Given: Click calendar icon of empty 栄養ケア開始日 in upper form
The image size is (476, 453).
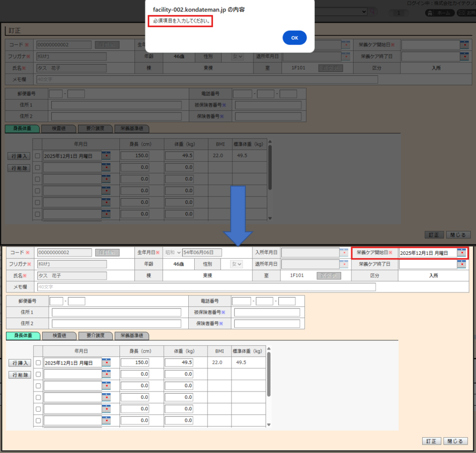Looking at the screenshot, I should (x=464, y=45).
